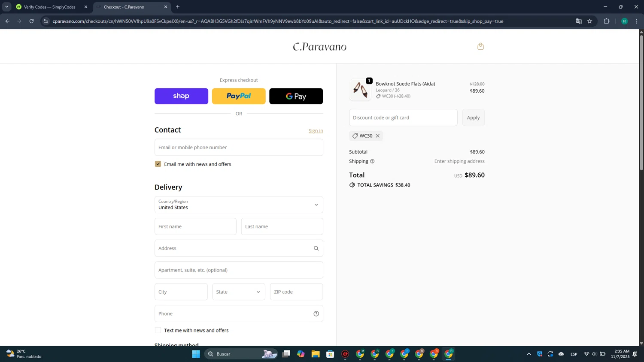The image size is (644, 362).
Task: Open Task View on the taskbar
Action: click(x=286, y=354)
